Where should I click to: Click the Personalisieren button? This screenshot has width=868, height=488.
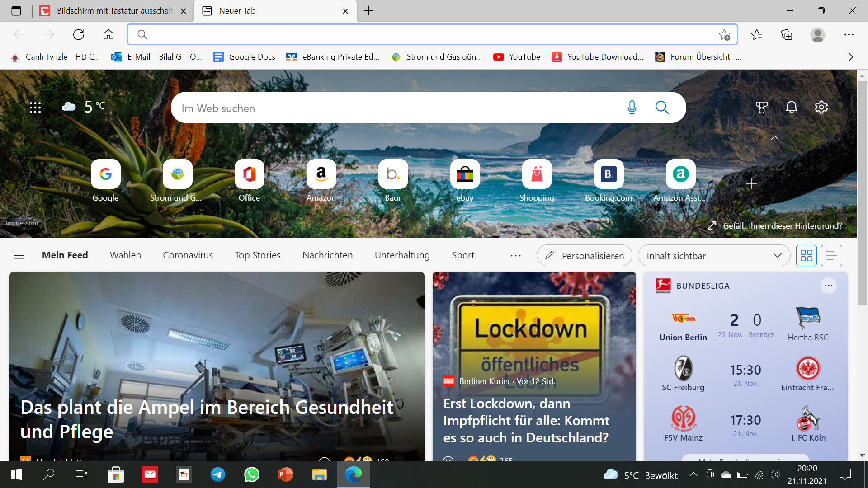click(x=584, y=256)
